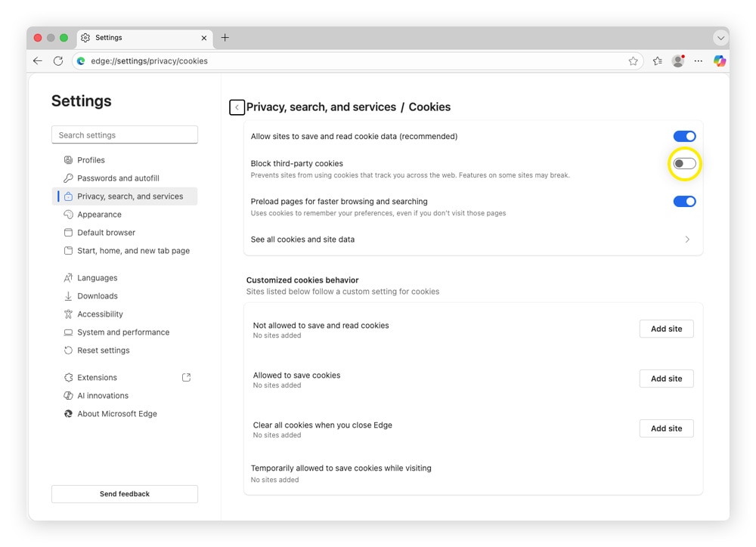Enable 'Block third-party cookies'

[684, 163]
